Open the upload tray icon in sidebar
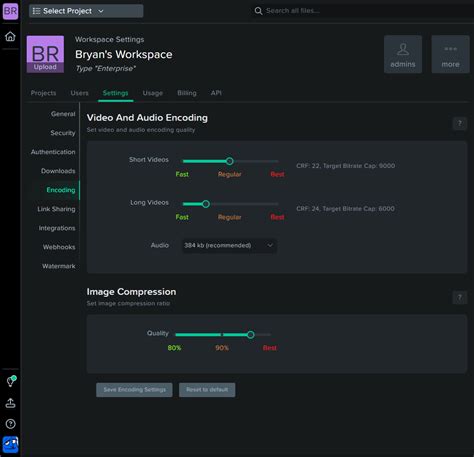The width and height of the screenshot is (474, 457). coord(10,403)
